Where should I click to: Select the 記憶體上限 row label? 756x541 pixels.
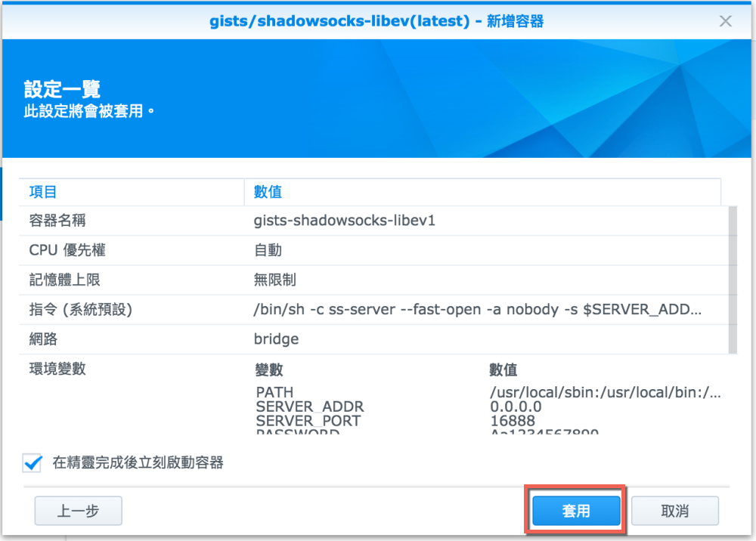point(64,280)
